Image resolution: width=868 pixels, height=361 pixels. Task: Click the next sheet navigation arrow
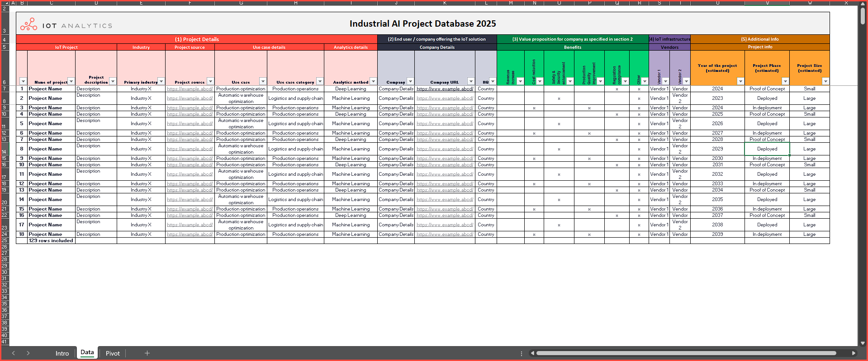point(28,353)
